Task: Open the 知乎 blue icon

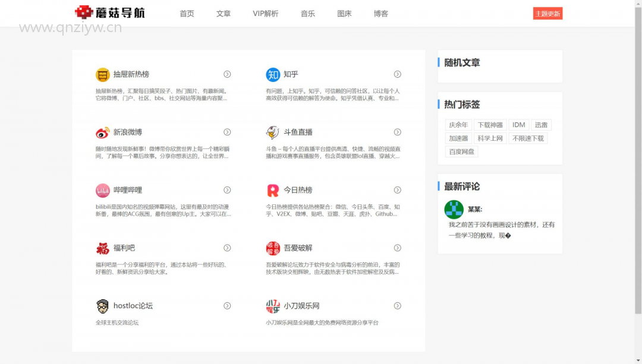Action: [273, 74]
